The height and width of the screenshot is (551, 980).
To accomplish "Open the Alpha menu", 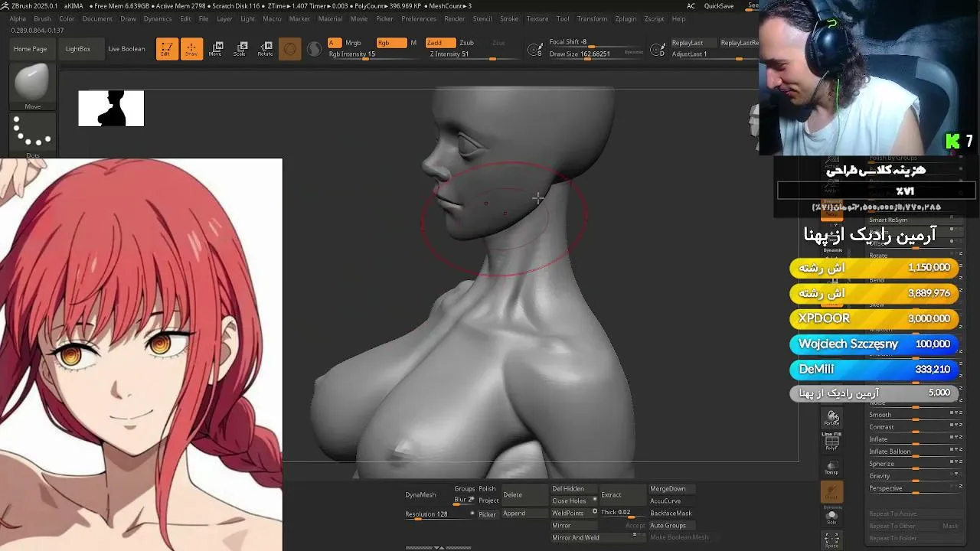I will coord(18,18).
